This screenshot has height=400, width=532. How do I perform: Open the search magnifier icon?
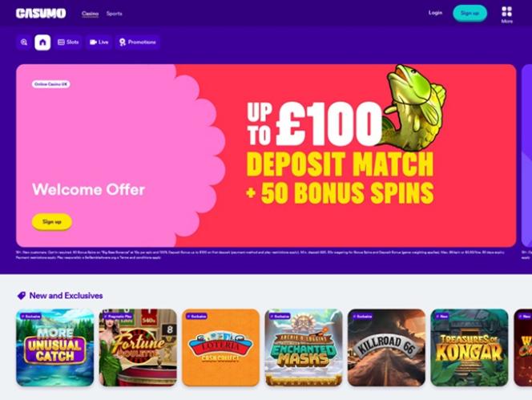pos(24,42)
